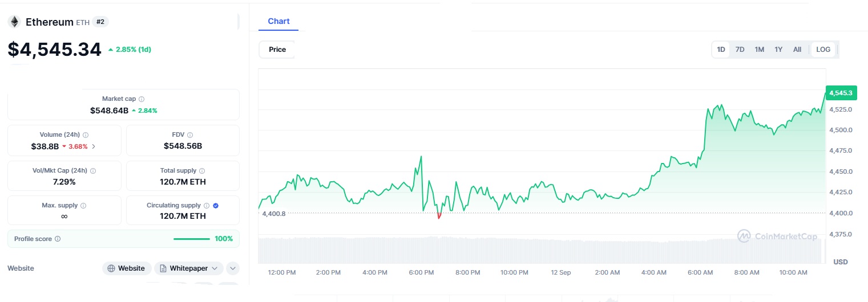Click the USD currency label
The image size is (868, 302).
841,262
